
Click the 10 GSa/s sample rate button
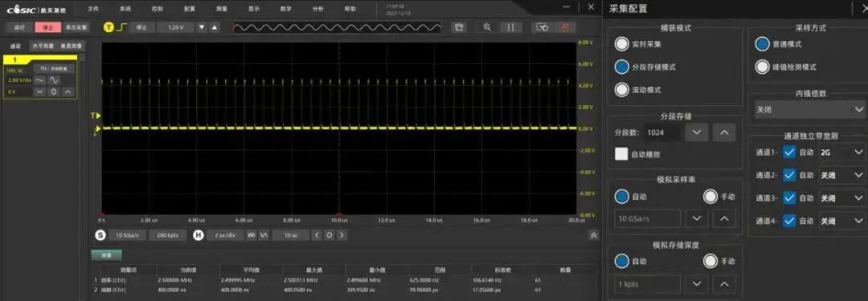pyautogui.click(x=127, y=235)
